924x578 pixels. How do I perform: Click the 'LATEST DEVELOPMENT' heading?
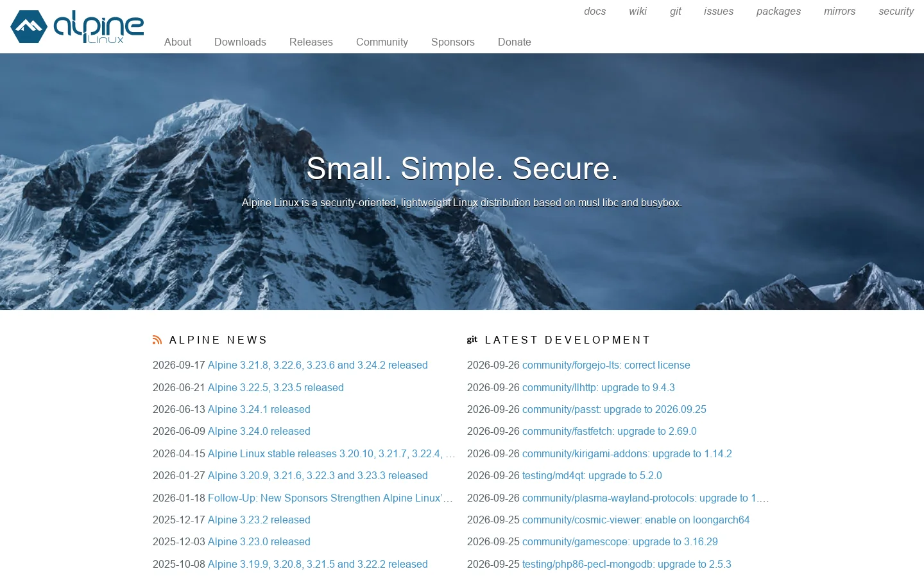point(568,340)
